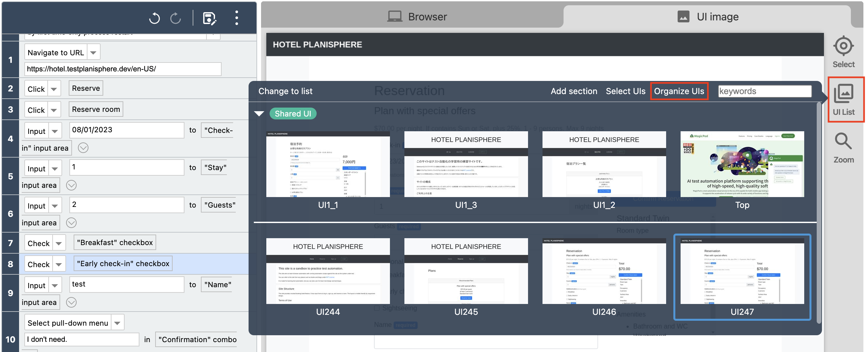Tick the Sightseeing checkbox

377,308
